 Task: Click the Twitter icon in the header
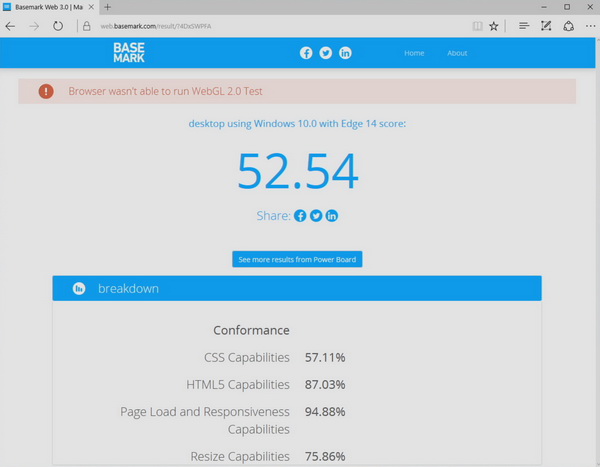point(326,53)
